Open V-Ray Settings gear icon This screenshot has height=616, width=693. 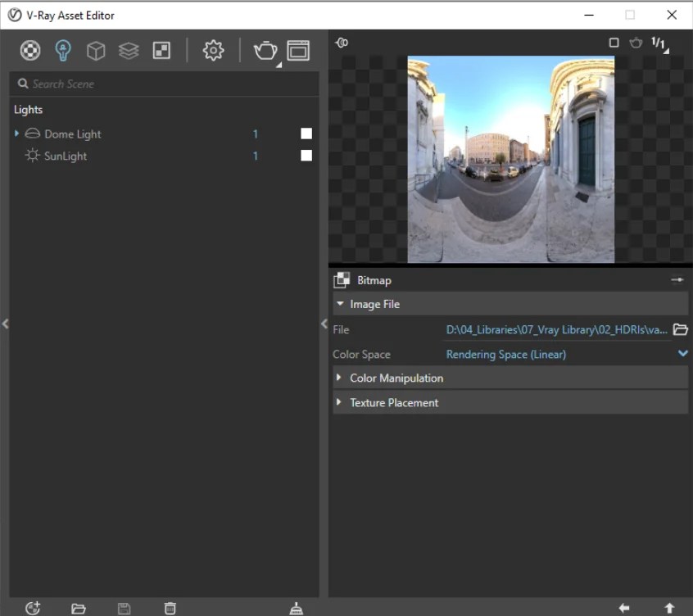pos(213,51)
